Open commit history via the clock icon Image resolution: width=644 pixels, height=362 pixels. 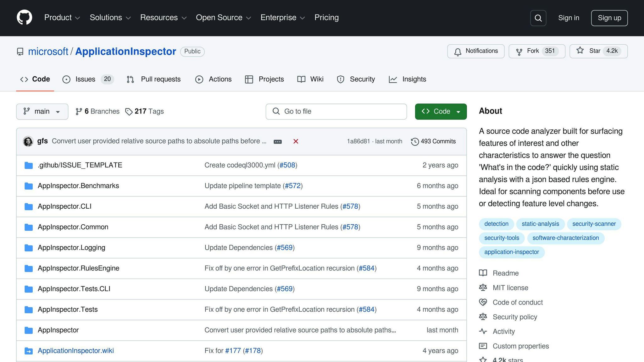(x=415, y=141)
